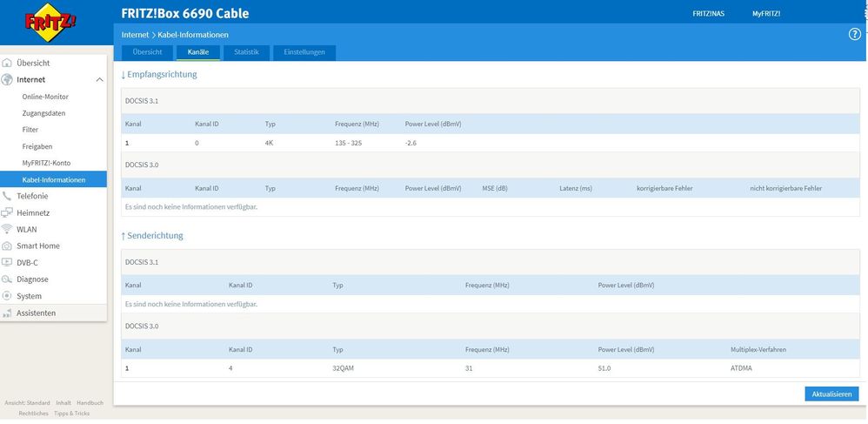Open WLAN menu
Screen dimensions: 868x424
(27, 230)
